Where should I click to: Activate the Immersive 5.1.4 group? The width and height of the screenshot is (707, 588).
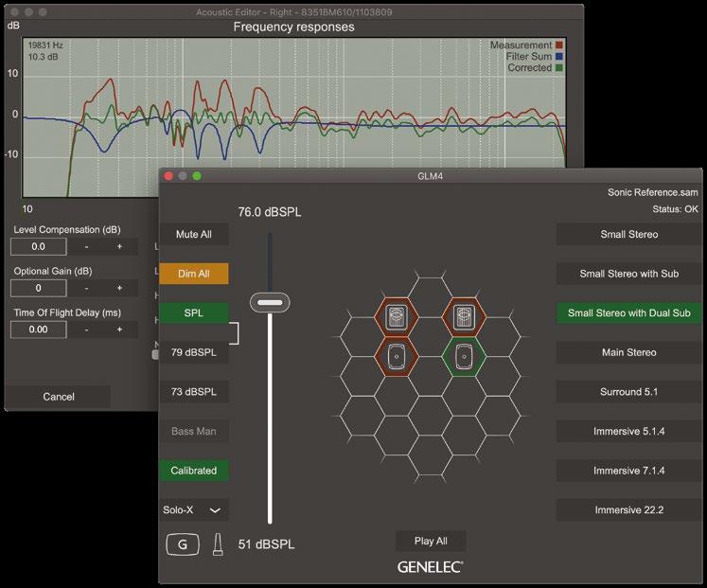[x=629, y=431]
